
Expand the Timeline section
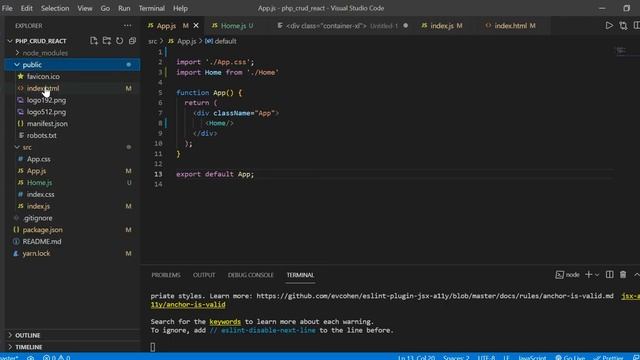pos(29,347)
